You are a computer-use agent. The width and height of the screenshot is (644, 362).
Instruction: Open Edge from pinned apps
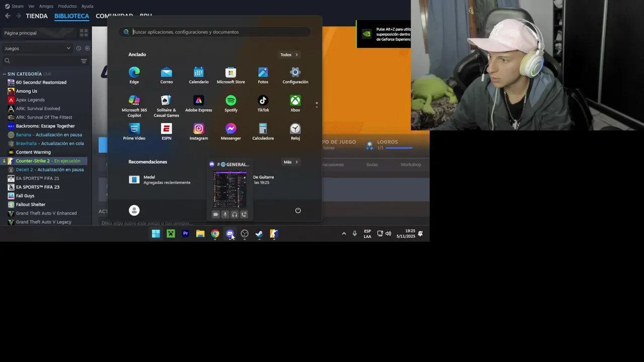[x=134, y=75]
